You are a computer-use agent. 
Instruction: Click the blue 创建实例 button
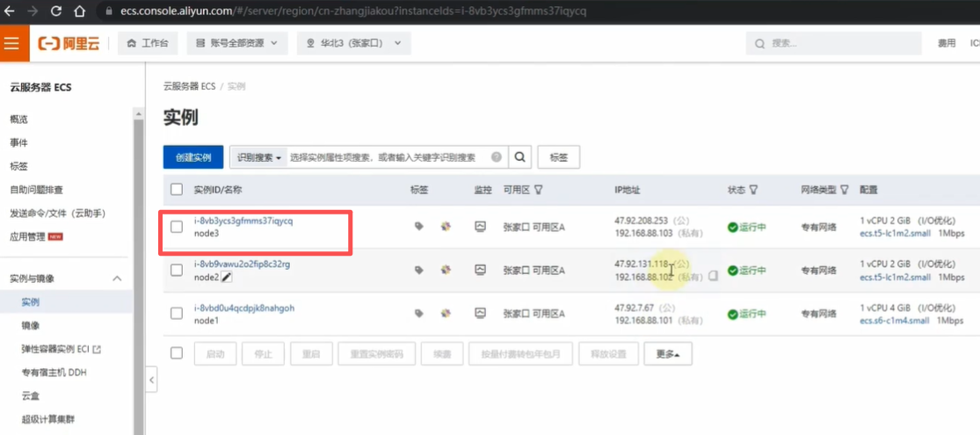[193, 157]
